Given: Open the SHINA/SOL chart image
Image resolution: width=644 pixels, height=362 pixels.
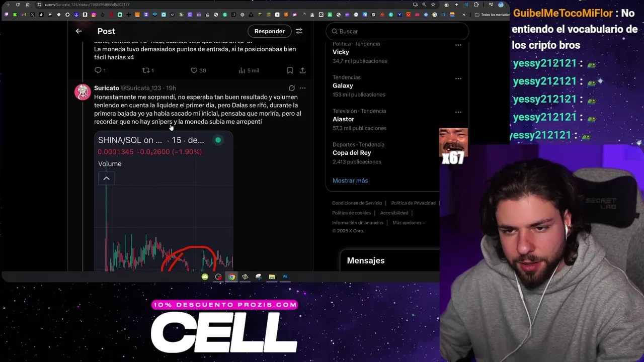Looking at the screenshot, I should (164, 201).
